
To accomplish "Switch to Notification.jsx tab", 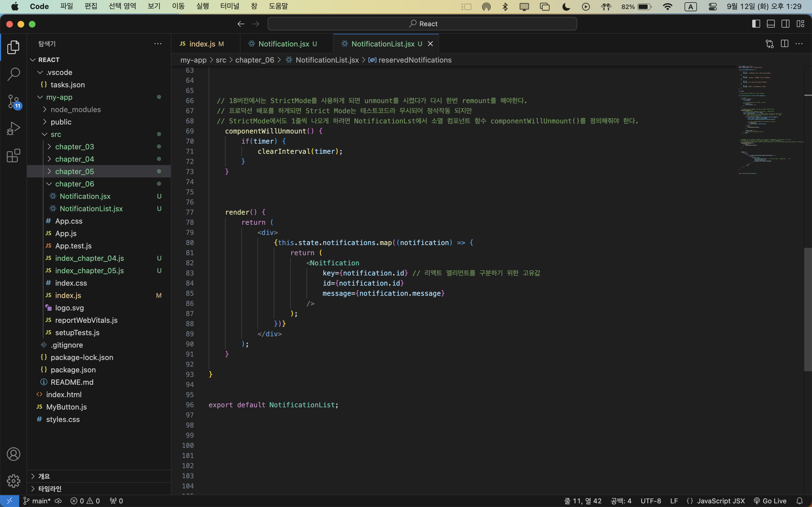I will click(284, 44).
